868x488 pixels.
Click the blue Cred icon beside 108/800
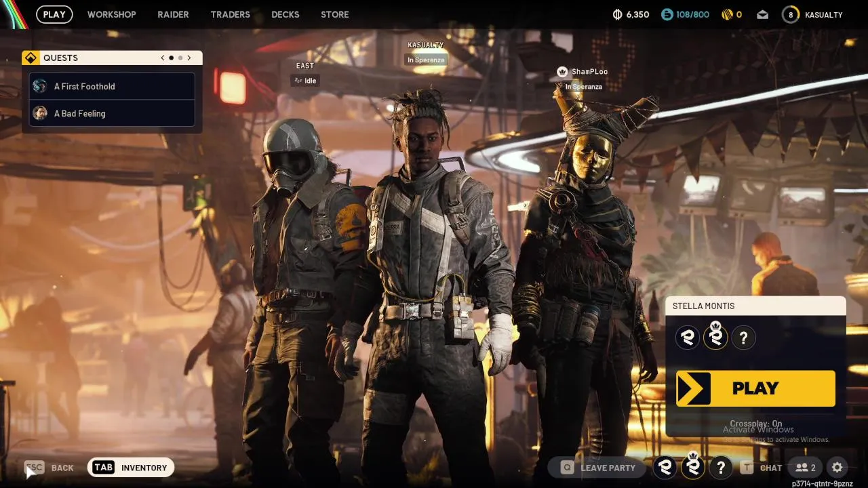[x=667, y=14]
